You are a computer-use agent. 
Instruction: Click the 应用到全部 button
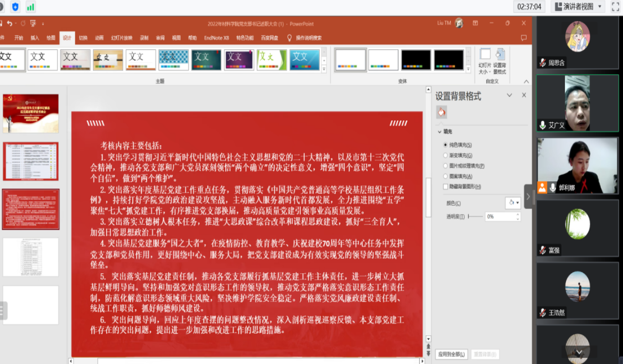point(451,354)
